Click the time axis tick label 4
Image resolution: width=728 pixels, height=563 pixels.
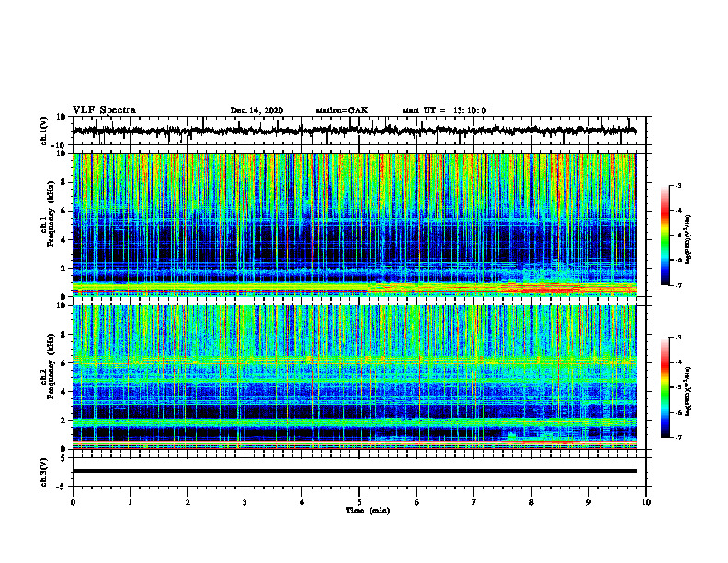tap(302, 502)
